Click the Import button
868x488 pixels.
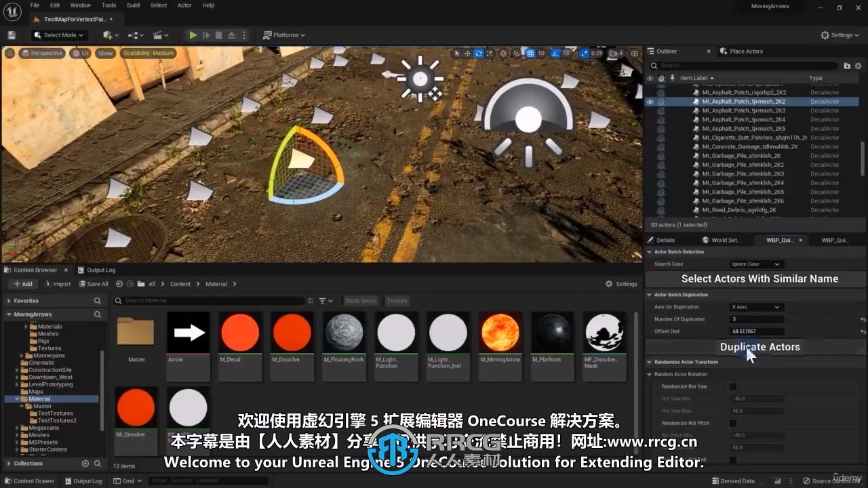point(57,284)
